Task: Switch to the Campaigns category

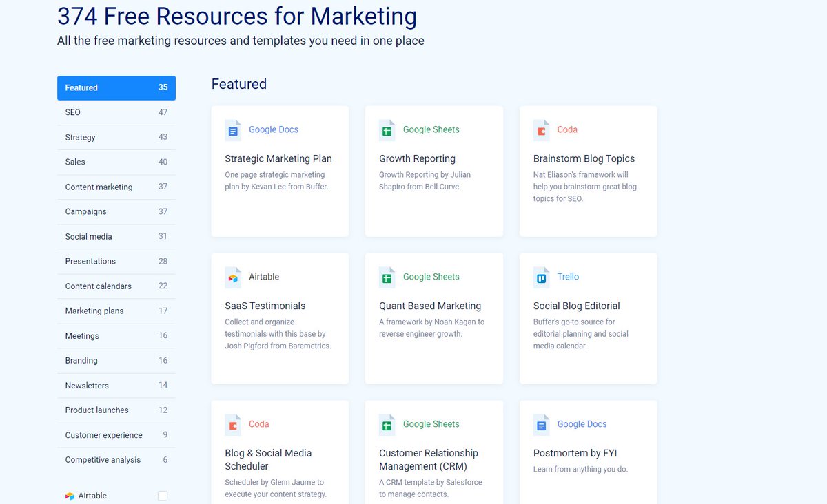Action: pyautogui.click(x=116, y=211)
